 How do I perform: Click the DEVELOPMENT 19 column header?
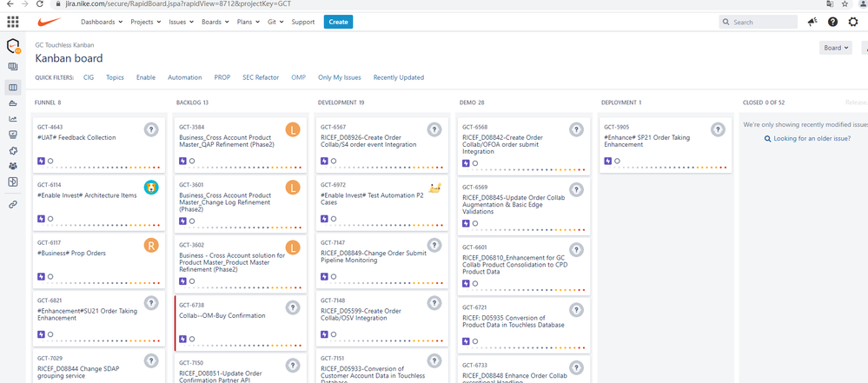coord(341,102)
